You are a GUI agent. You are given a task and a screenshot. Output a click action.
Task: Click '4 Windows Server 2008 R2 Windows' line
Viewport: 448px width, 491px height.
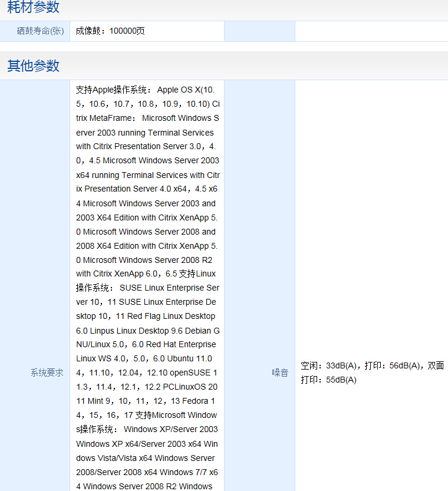coord(144,486)
